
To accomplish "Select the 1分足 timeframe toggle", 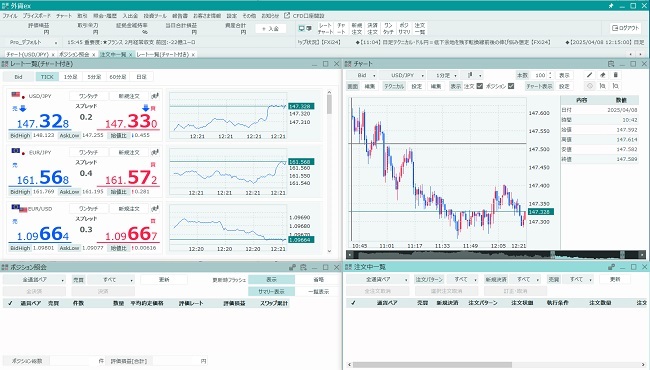I will (x=70, y=77).
